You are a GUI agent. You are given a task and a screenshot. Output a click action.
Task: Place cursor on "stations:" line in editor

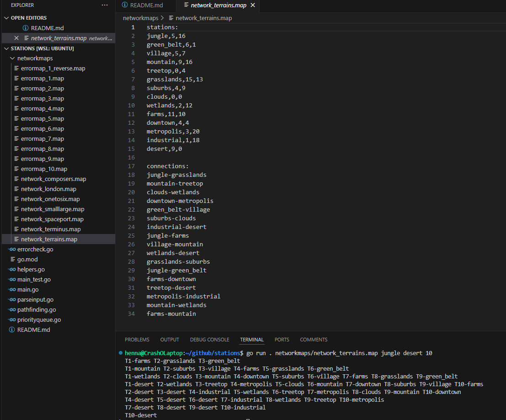coord(162,27)
